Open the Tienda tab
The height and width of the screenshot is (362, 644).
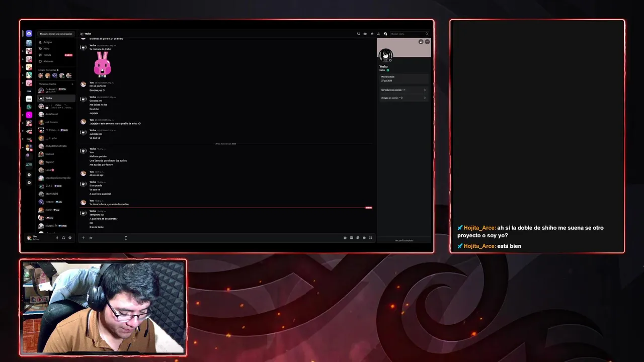56,55
